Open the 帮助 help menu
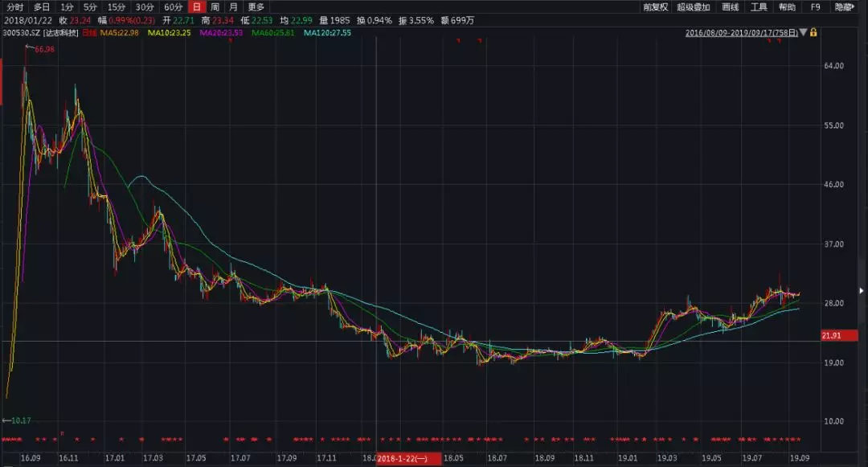868x467 pixels. tap(787, 7)
